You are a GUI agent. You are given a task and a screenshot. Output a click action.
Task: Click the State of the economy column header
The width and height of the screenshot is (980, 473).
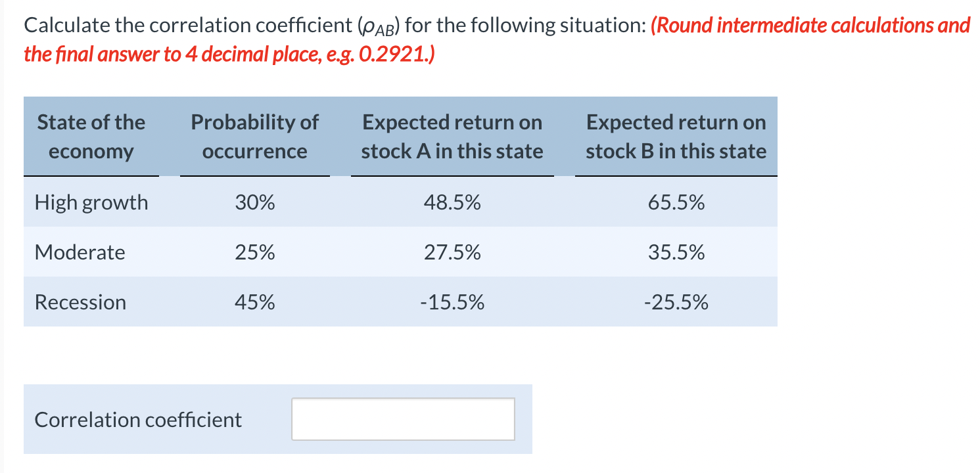(x=90, y=136)
